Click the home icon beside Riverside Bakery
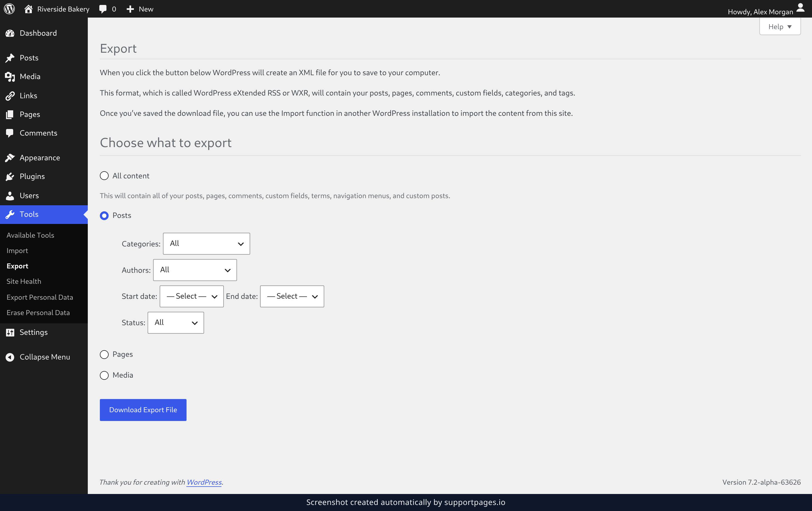Screen dimensions: 812x511 tap(29, 9)
